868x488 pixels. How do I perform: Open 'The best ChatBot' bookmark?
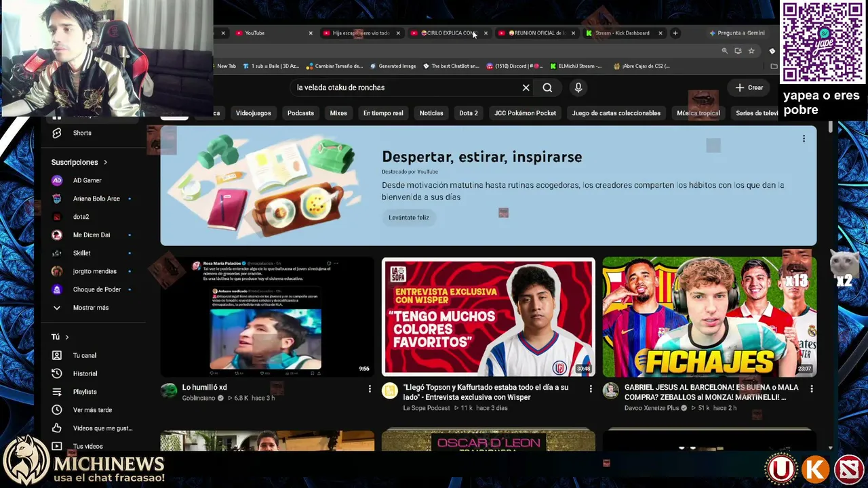pos(451,66)
